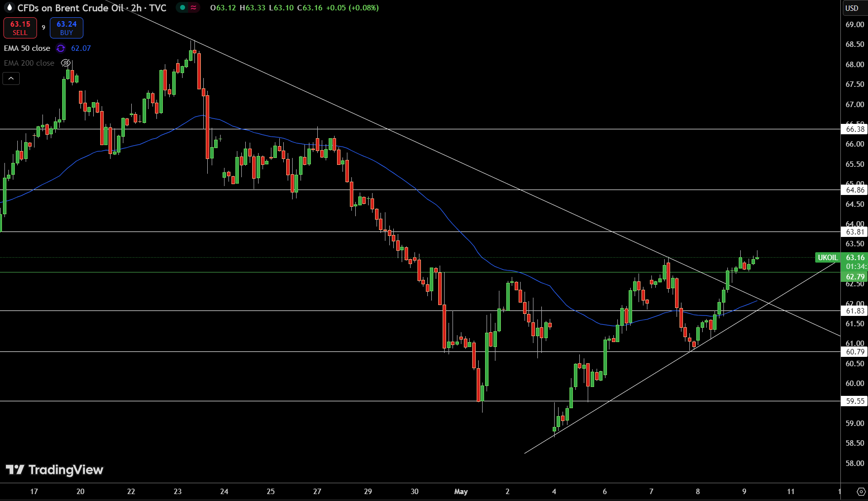Select the EMA 200 close indicator label
The height and width of the screenshot is (501, 868).
point(29,63)
